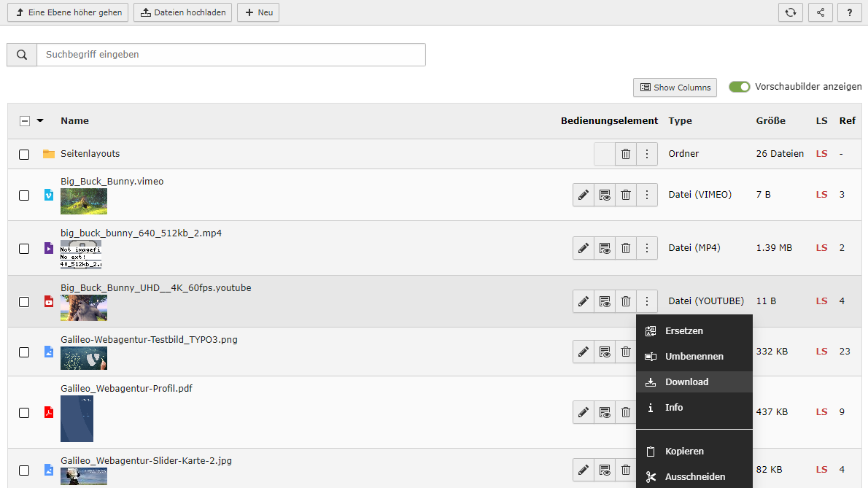This screenshot has height=488, width=868.
Task: Check the checkbox for the Seitenlayouts folder
Action: tap(24, 154)
